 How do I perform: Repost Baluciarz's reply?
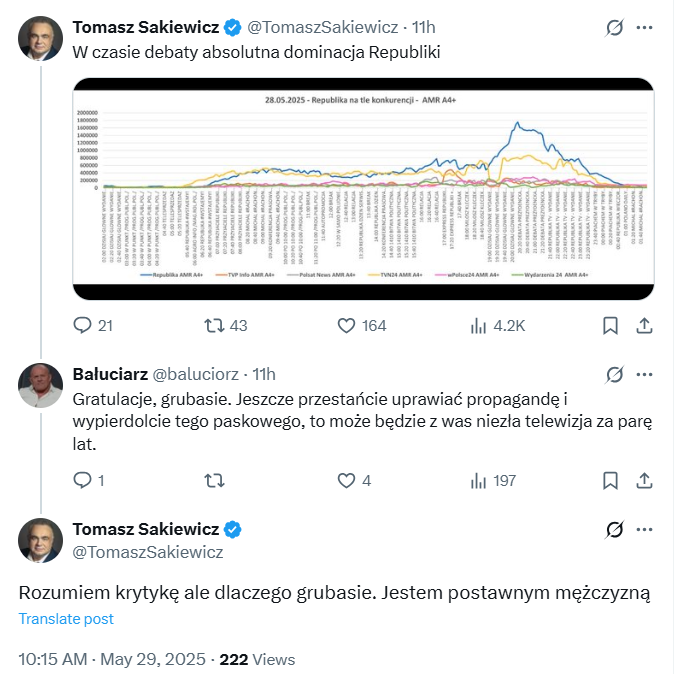pyautogui.click(x=214, y=480)
